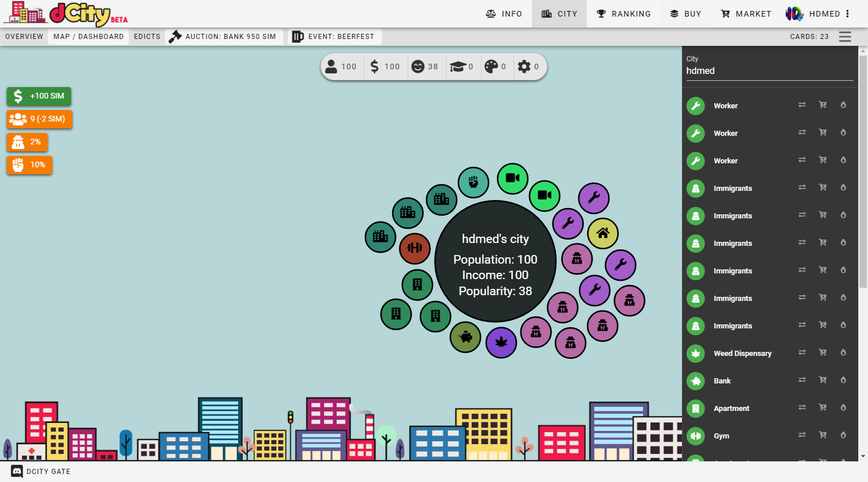
Task: Click the gear technology stat
Action: (x=529, y=66)
